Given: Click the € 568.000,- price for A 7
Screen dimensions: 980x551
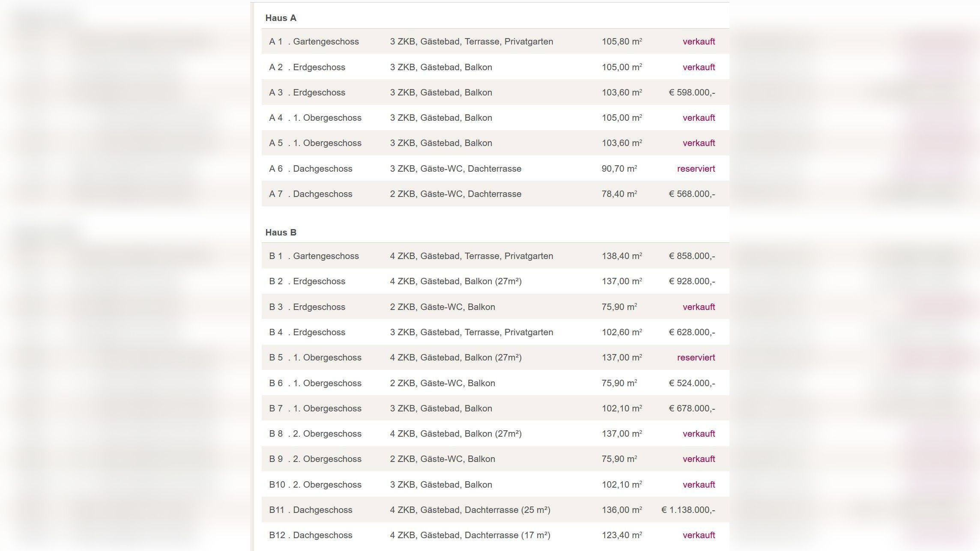Looking at the screenshot, I should (692, 194).
